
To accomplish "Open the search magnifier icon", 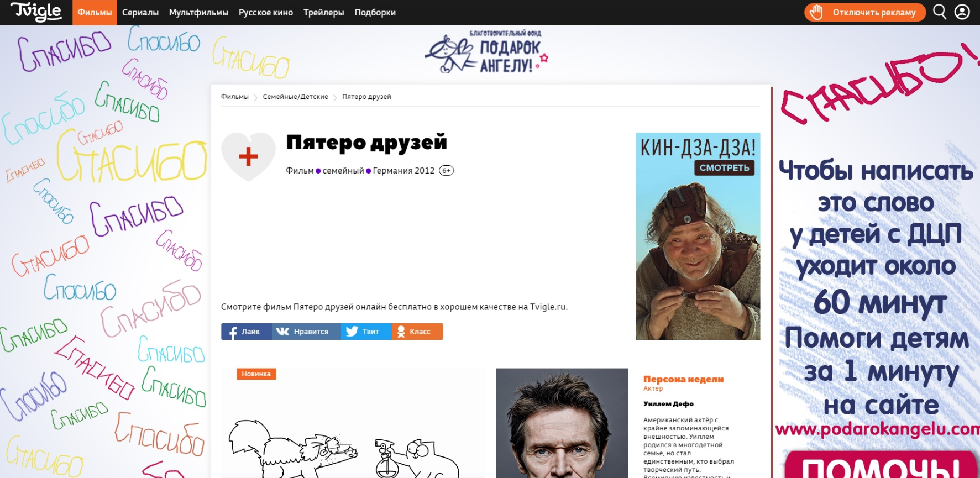I will [x=940, y=12].
